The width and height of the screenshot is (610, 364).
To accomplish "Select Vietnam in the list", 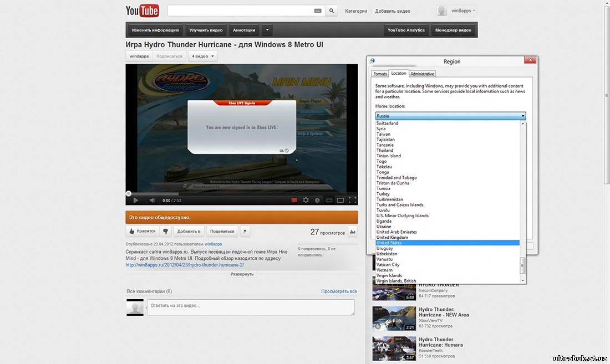I will point(448,270).
